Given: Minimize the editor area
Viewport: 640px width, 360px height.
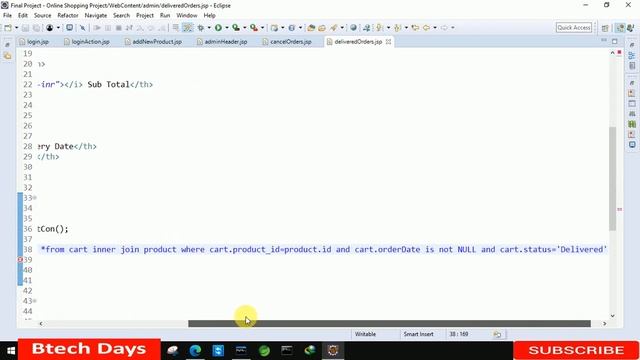Looking at the screenshot, I should pyautogui.click(x=604, y=41).
